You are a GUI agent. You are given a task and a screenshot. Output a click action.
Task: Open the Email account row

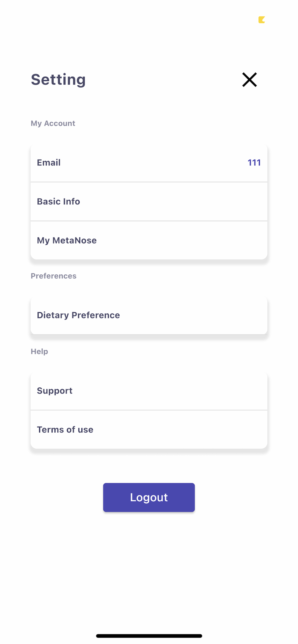pos(149,163)
